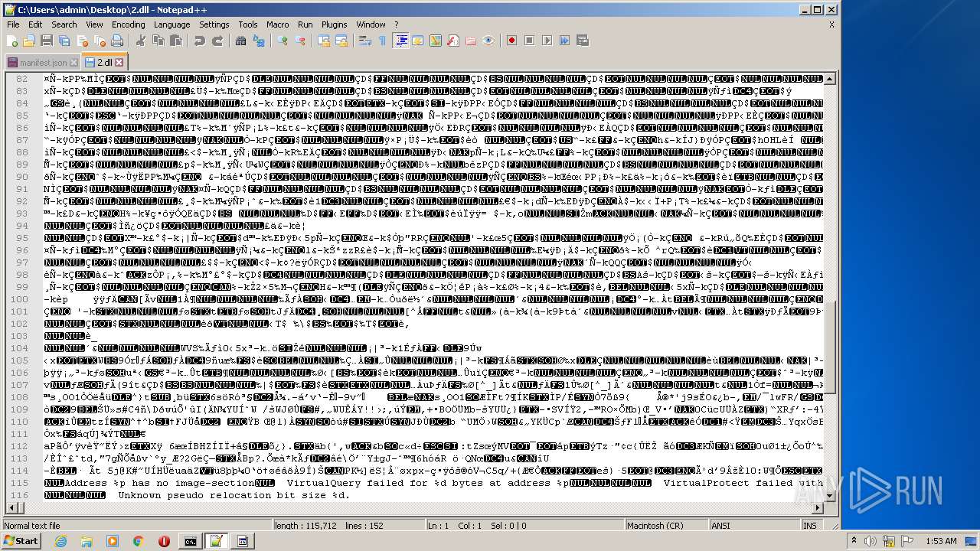Open Folder as Workspace panel
Screen dimensions: 980x551
471,41
